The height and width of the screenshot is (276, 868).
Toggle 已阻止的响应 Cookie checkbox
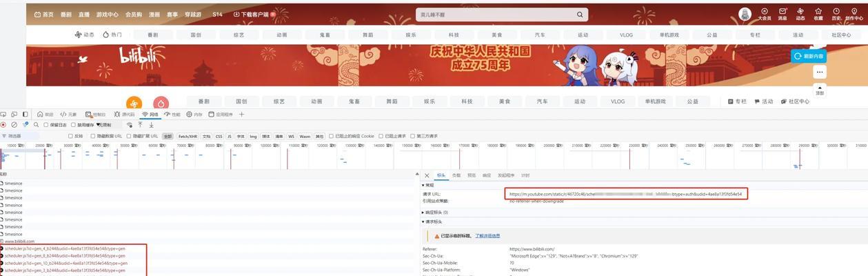(x=331, y=136)
